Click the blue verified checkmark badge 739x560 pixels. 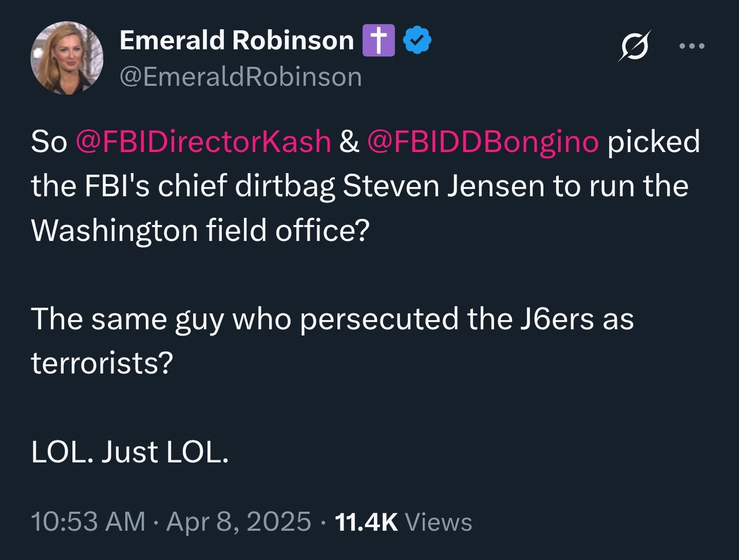[x=419, y=41]
